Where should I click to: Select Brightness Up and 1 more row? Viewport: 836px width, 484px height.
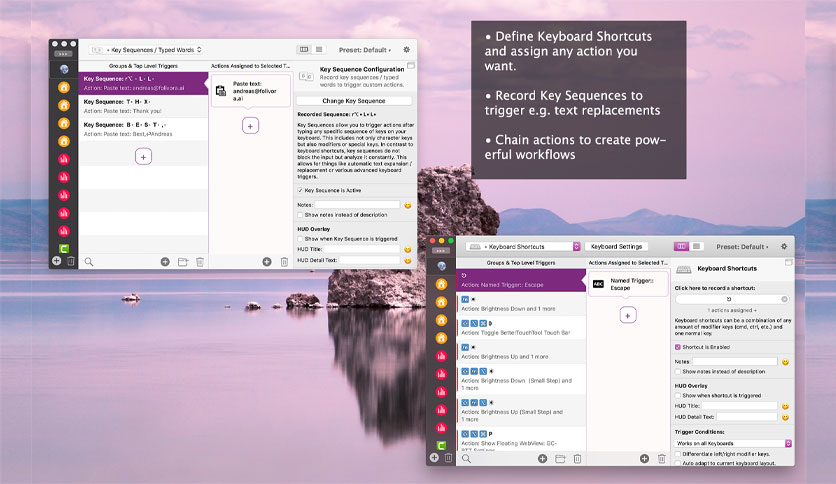pyautogui.click(x=521, y=352)
